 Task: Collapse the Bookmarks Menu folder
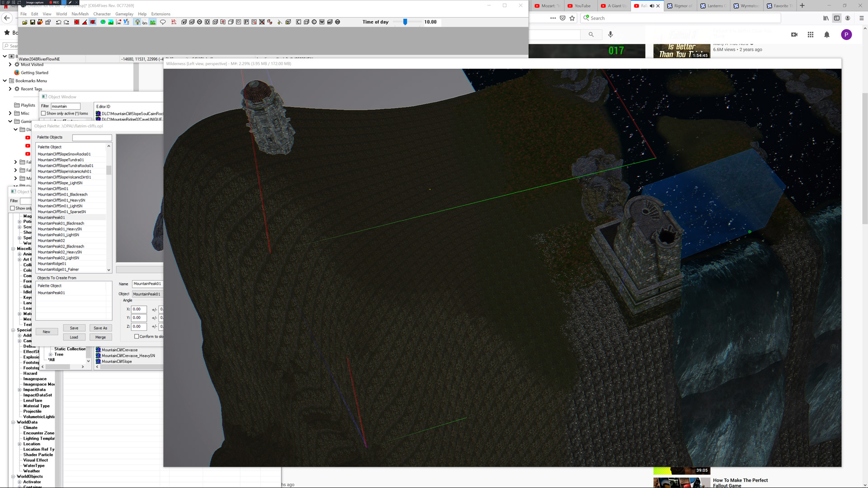point(5,81)
